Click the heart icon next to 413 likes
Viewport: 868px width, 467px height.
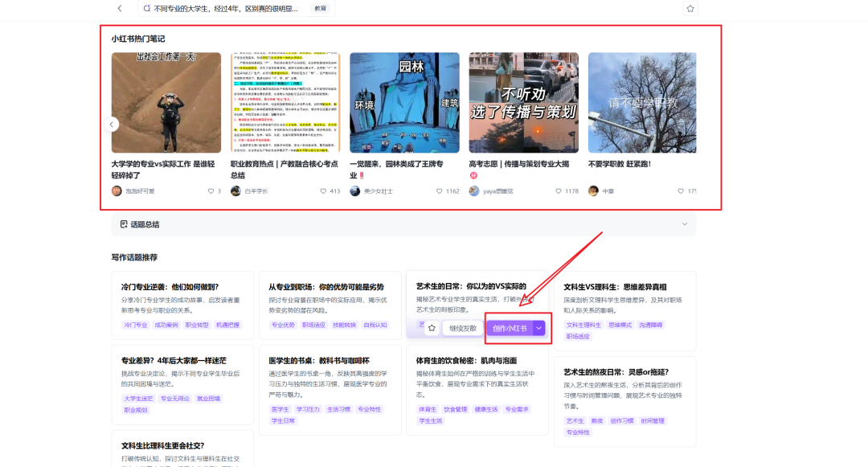point(323,190)
